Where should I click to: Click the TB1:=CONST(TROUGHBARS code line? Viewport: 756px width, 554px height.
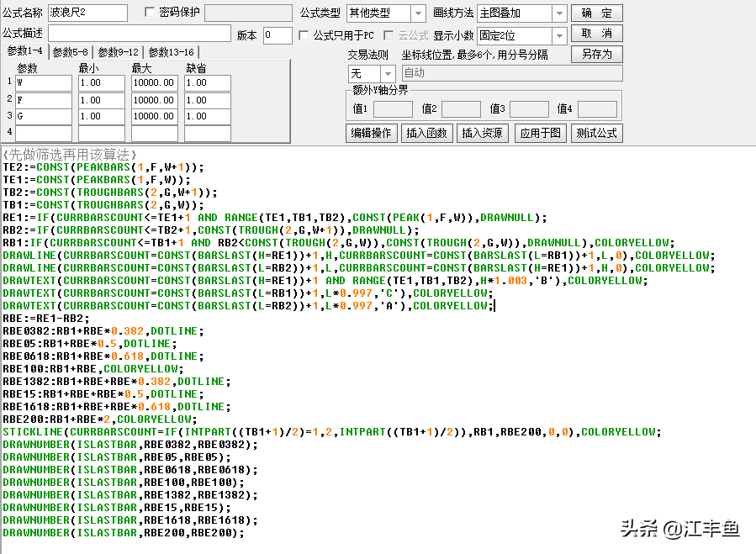(103, 205)
